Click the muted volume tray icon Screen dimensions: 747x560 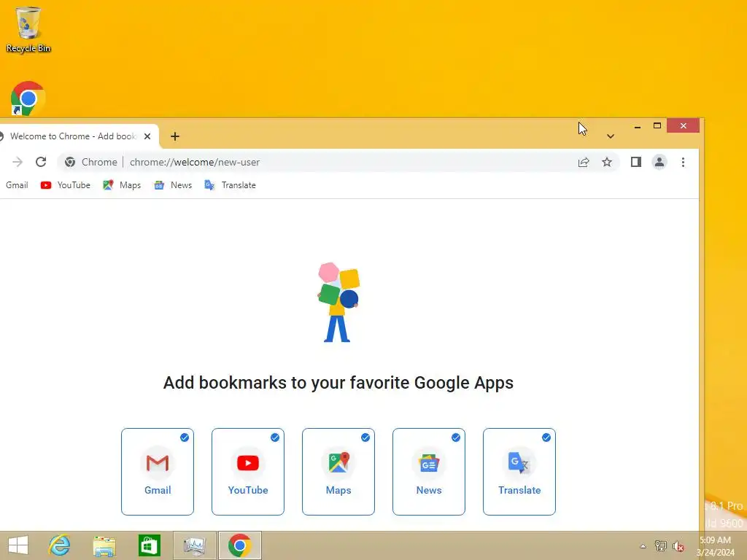pos(678,546)
